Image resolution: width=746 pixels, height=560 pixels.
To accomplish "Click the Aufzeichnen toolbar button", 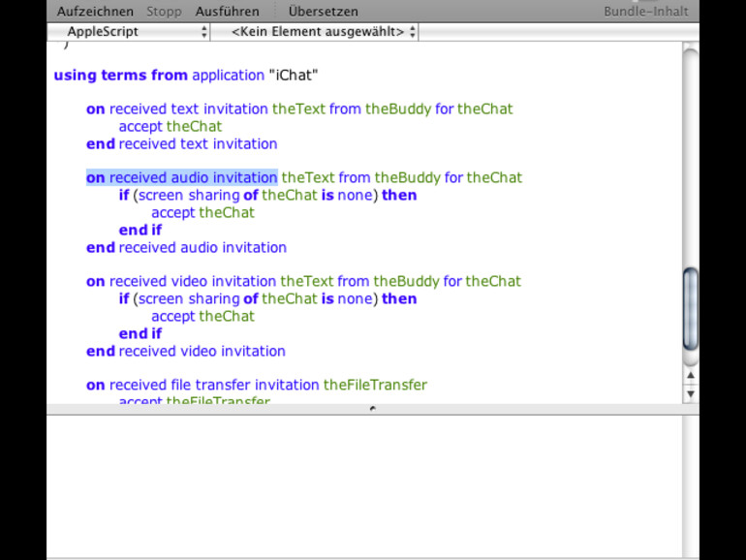I will (x=95, y=11).
